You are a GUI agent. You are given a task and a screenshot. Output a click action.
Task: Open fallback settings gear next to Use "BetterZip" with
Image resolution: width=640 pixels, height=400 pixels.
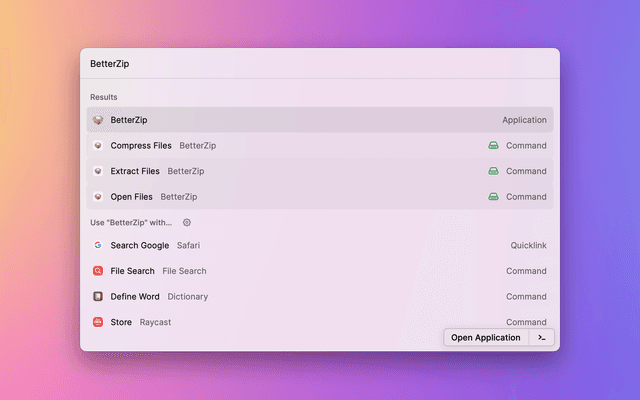coord(187,223)
